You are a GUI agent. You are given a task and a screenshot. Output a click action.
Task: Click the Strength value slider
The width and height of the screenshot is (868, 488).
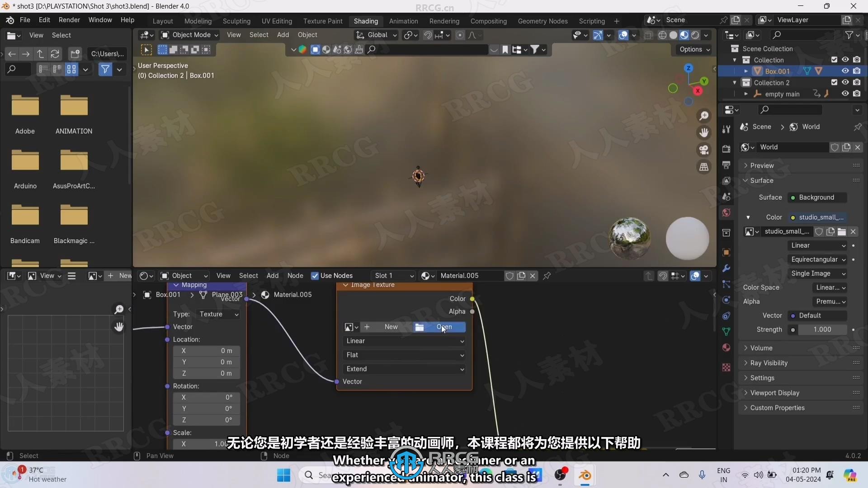822,330
